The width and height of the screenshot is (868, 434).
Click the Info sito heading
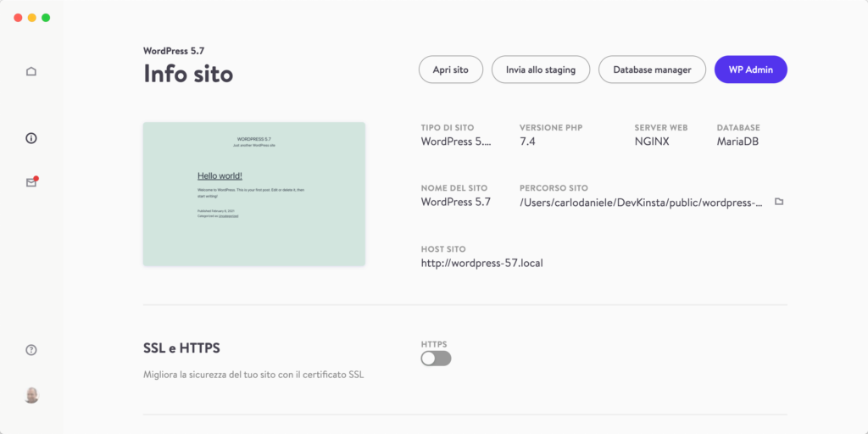(188, 73)
